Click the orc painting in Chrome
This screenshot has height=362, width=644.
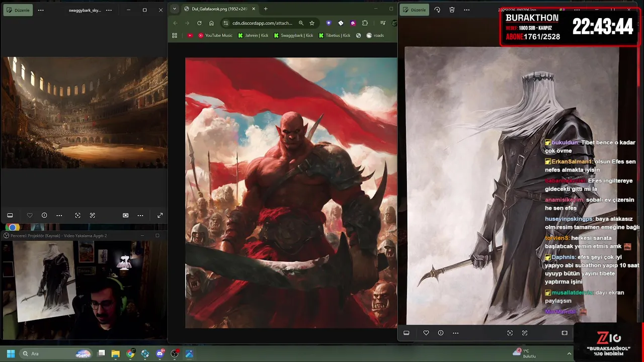[x=291, y=193]
